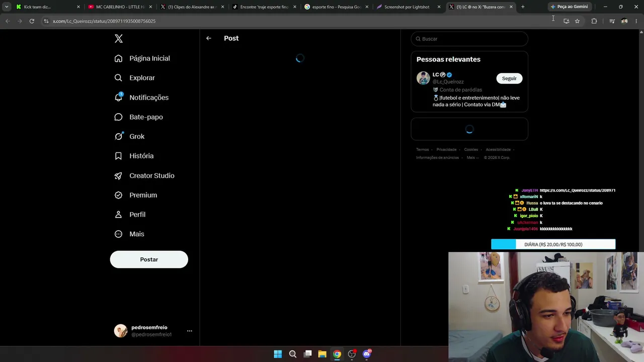The height and width of the screenshot is (362, 644).
Task: Click the browser back navigation arrow
Action: coord(8,21)
